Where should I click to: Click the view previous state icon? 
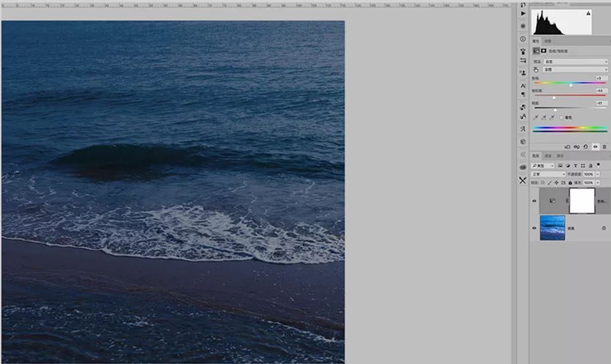[x=577, y=147]
